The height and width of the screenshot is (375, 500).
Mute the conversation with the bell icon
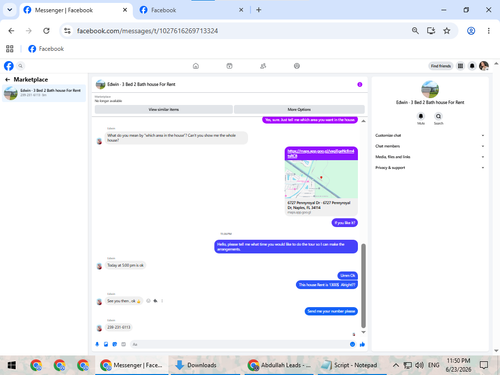click(x=421, y=116)
